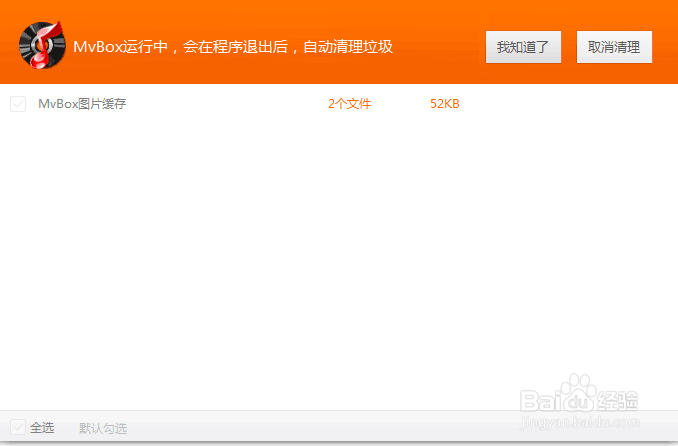
Task: Click the 默认勾选 link
Action: (x=103, y=428)
